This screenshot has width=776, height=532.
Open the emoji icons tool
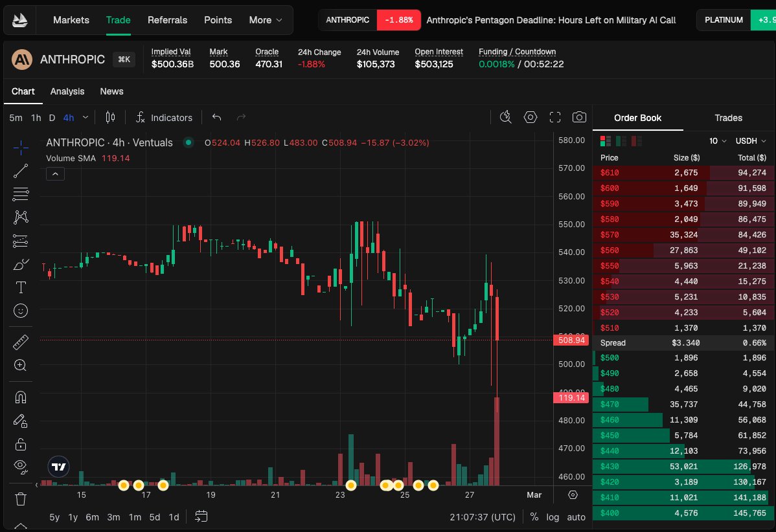pyautogui.click(x=20, y=311)
